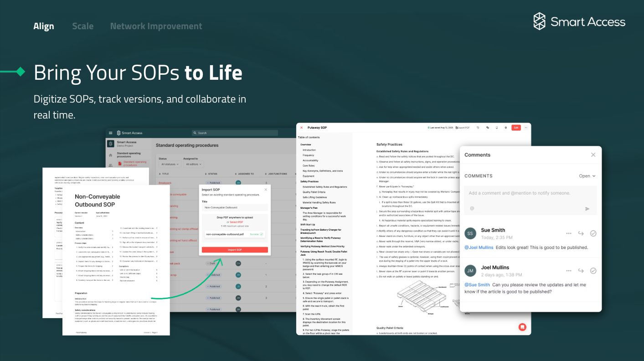Open the Putaway SOP version history icon
This screenshot has width=644, height=361.
478,128
